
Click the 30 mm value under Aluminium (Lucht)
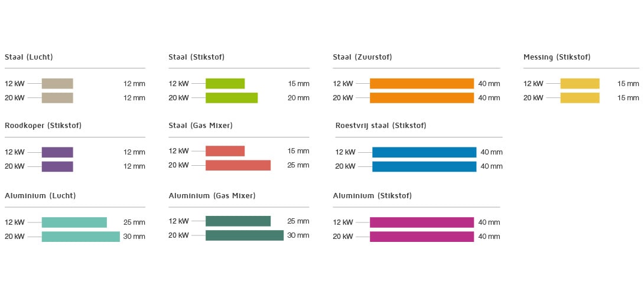tap(134, 237)
